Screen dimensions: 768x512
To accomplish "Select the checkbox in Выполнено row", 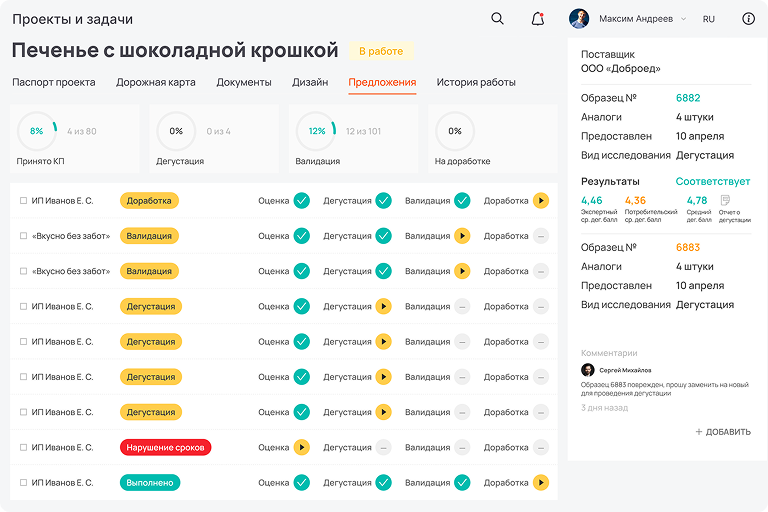I will click(24, 483).
